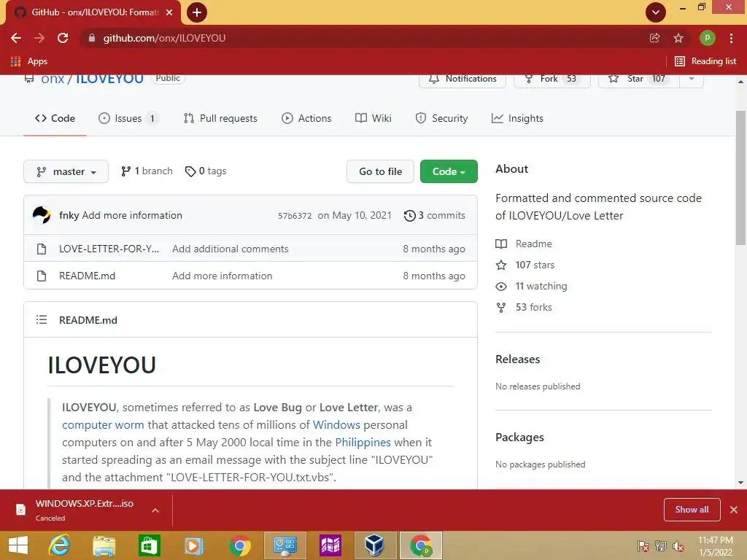Close the GitHub ILOVEYOU tab

(x=169, y=12)
